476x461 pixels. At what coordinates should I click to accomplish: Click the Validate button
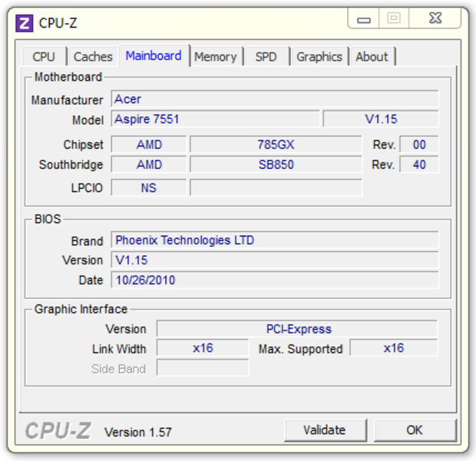325,430
